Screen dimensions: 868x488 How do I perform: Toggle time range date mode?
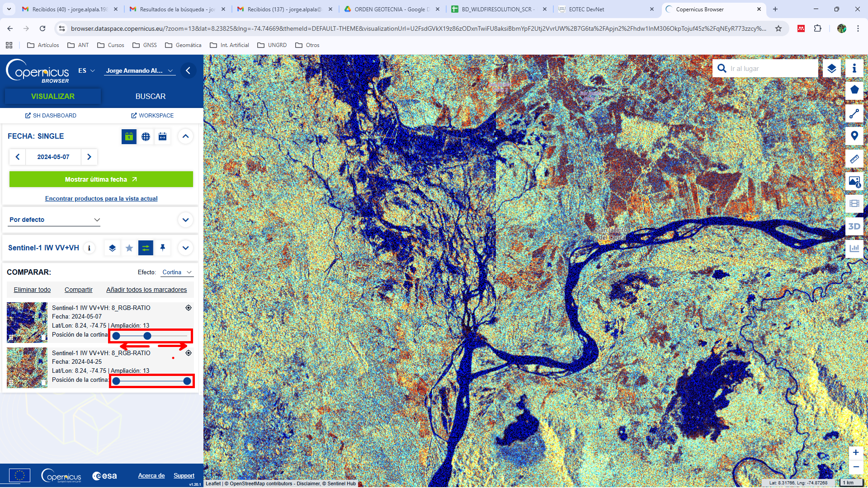point(162,136)
